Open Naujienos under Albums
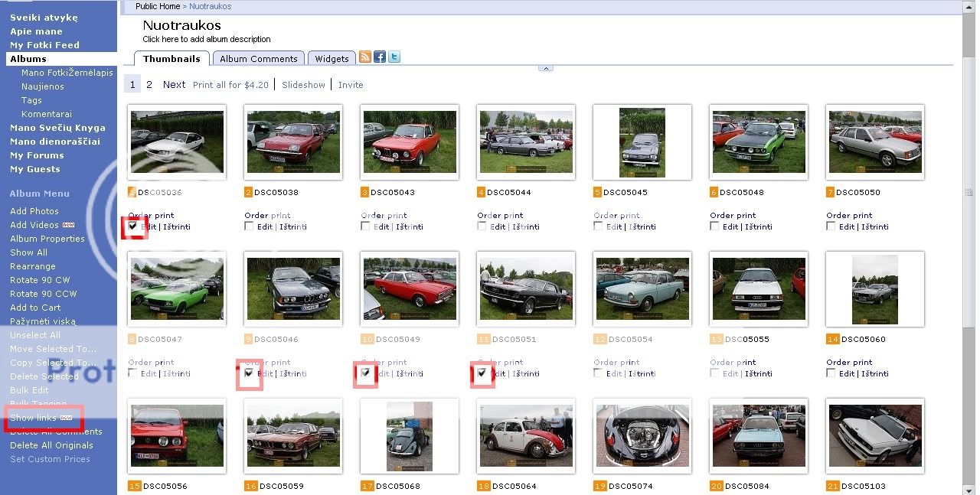 [43, 86]
